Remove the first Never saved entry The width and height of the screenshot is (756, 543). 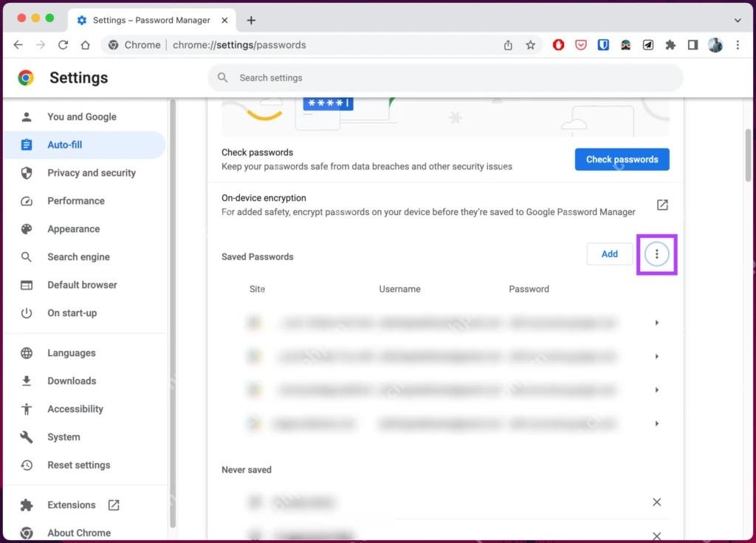coord(656,502)
